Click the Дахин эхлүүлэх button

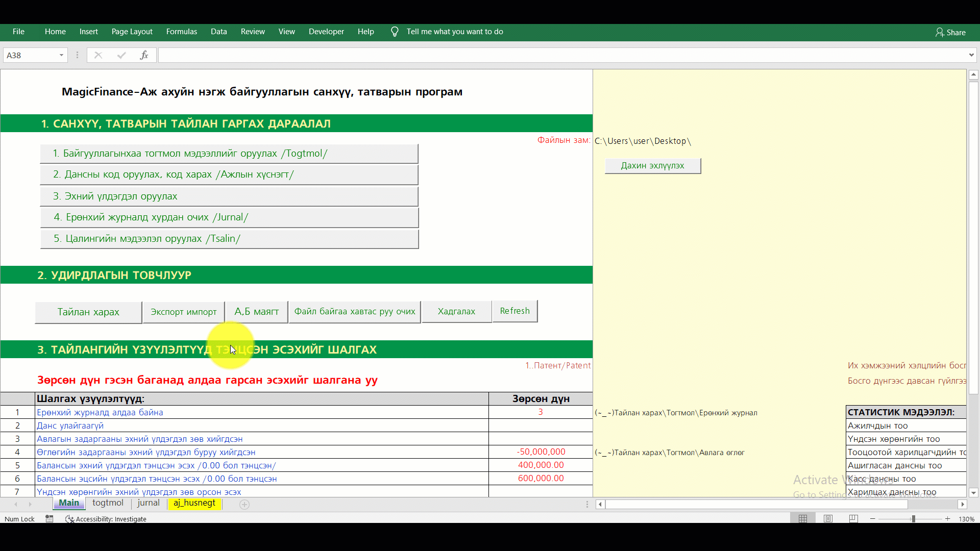(x=652, y=165)
